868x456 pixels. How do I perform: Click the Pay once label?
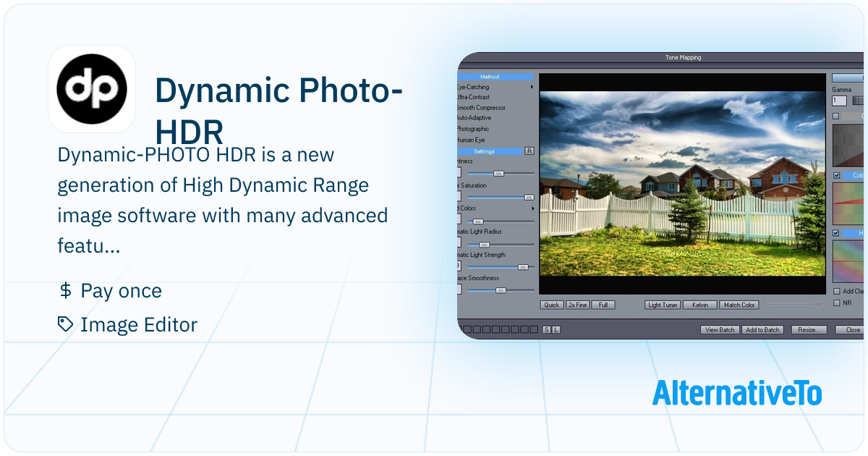[122, 291]
